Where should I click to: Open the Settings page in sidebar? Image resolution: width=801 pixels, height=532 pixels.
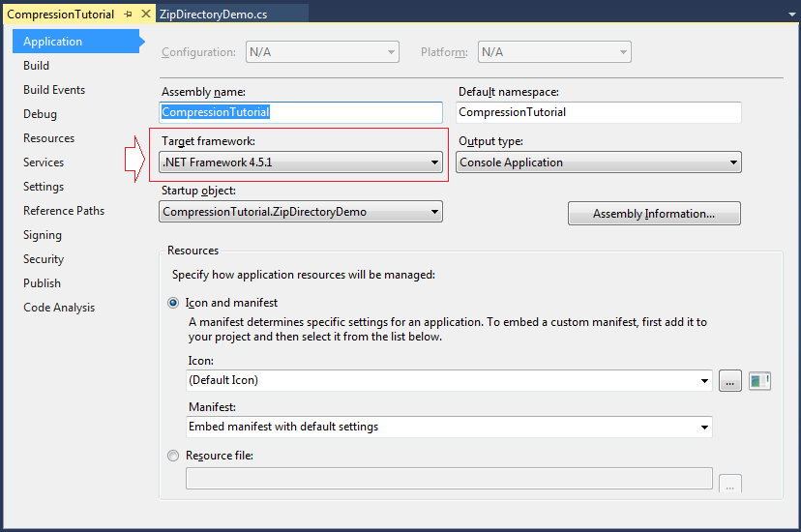44,187
